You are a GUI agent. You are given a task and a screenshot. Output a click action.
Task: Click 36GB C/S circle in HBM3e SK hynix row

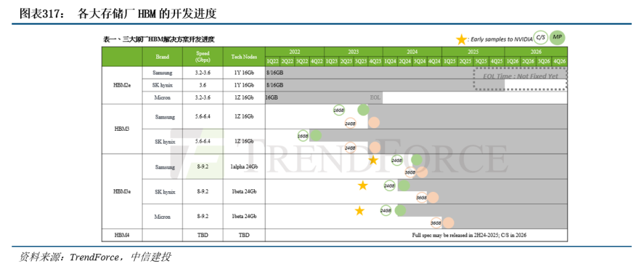[421, 197]
